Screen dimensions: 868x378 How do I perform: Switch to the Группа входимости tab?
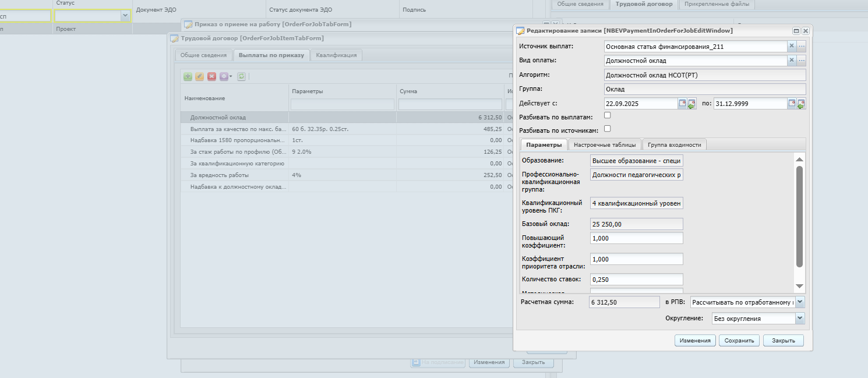click(675, 144)
